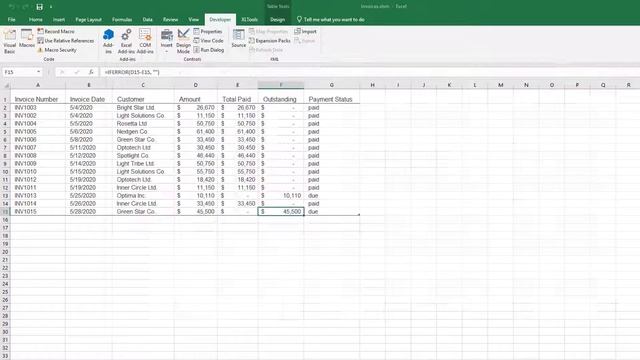Open the blue Add-ins store icon
Screen dimensions: 640x360
coord(108,41)
